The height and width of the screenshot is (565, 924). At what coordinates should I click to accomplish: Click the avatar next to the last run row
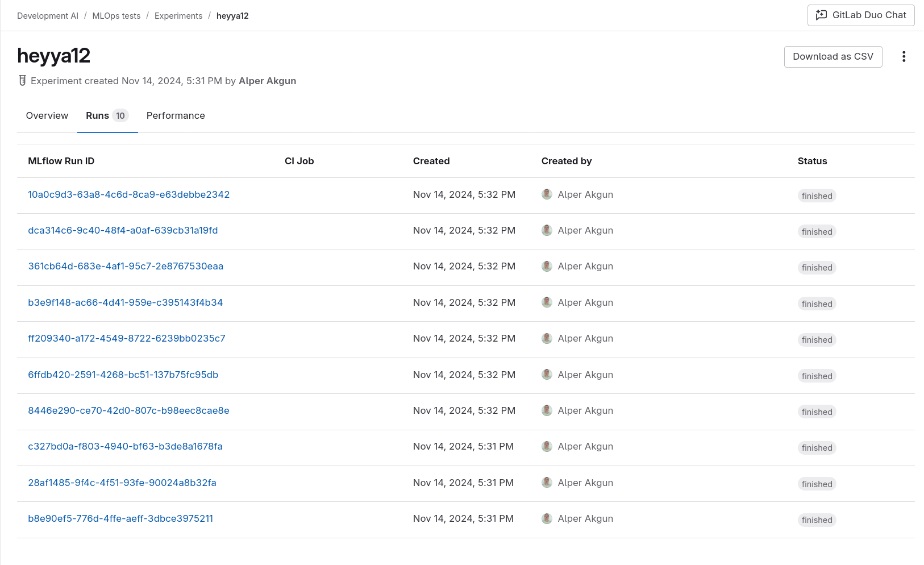[546, 518]
